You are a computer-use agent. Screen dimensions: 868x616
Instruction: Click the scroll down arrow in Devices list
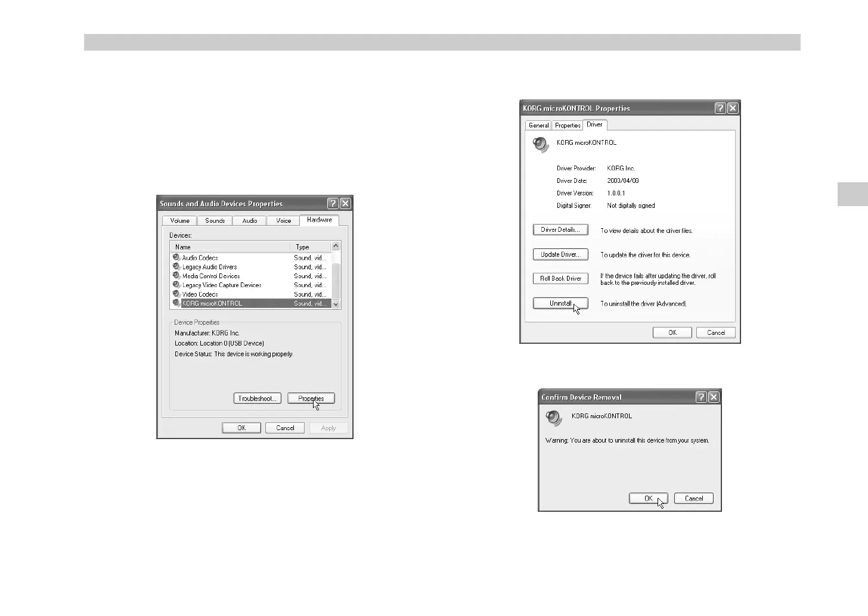[336, 304]
